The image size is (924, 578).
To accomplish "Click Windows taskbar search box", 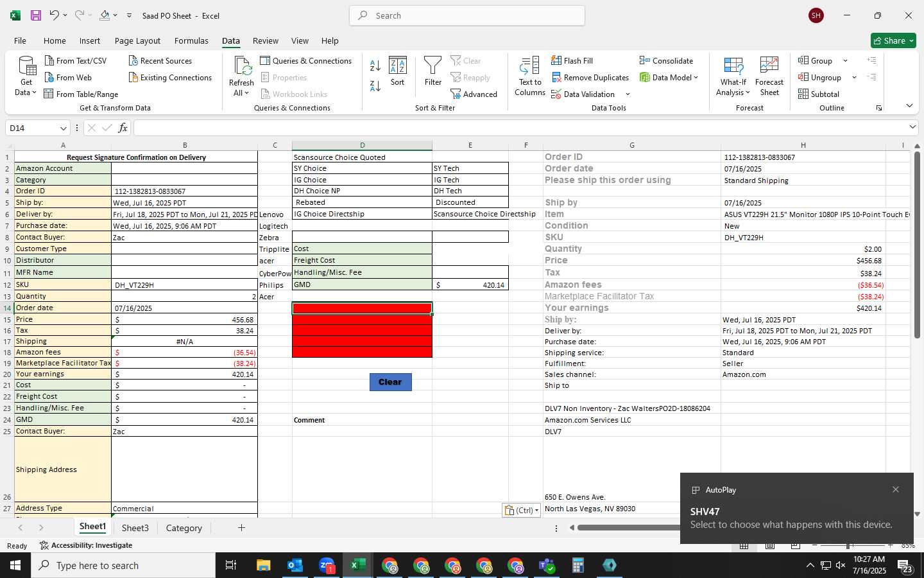I will click(x=123, y=565).
